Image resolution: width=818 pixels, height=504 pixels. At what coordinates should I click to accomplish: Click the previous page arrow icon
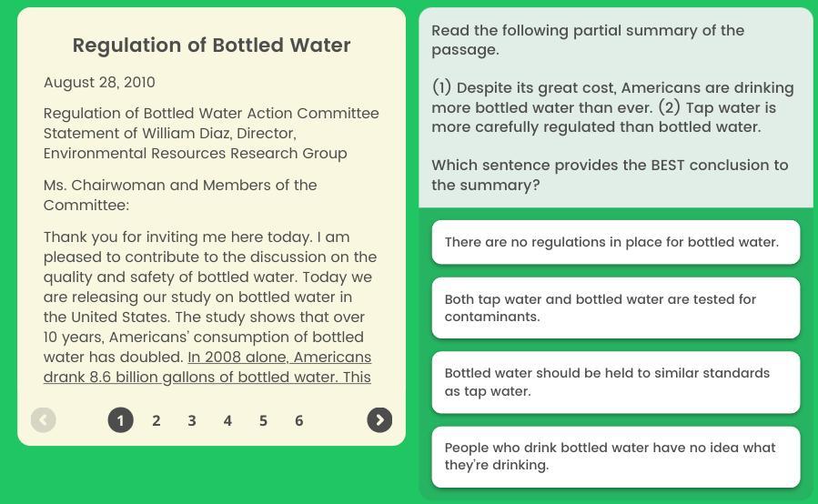[x=43, y=419]
